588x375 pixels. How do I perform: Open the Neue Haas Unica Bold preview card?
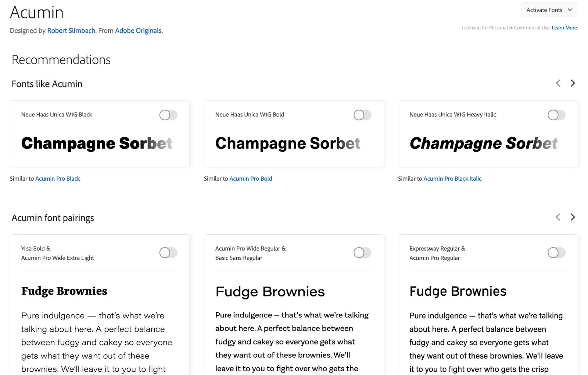click(x=293, y=134)
